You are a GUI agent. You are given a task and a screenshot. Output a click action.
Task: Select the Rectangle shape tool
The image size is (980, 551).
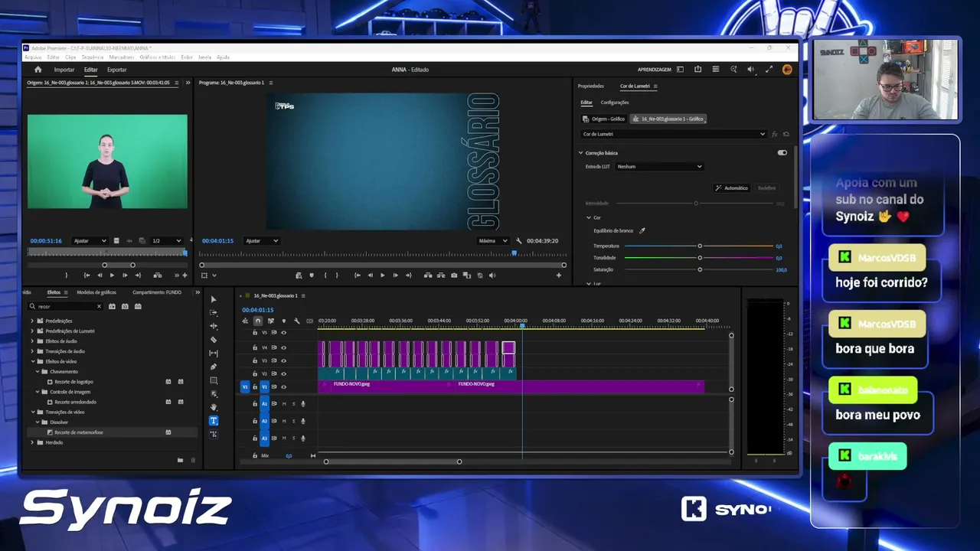[214, 380]
